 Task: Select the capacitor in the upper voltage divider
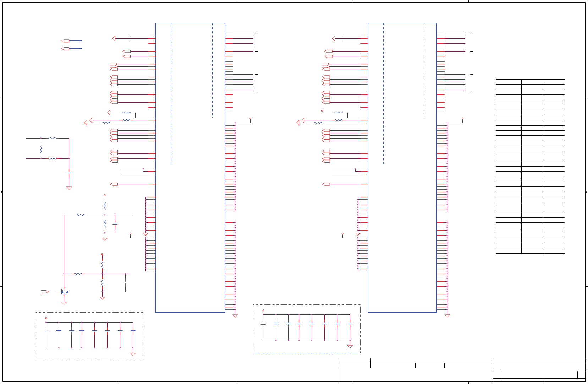(115, 224)
